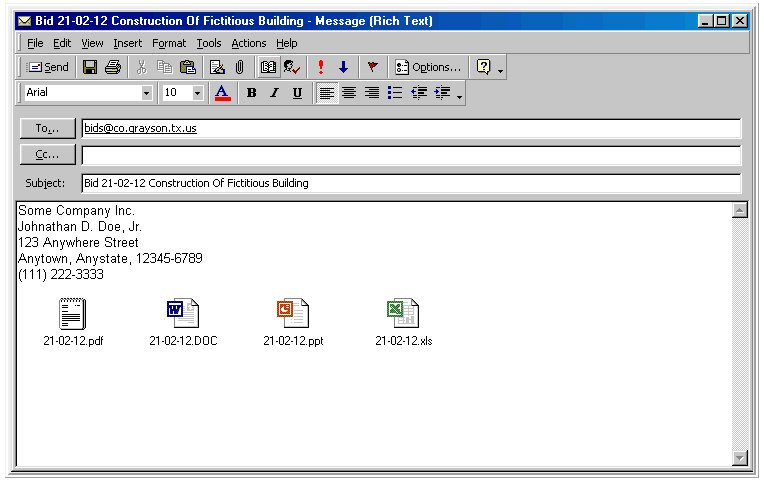Select Center alignment
This screenshot has width=764, height=483.
pyautogui.click(x=349, y=93)
